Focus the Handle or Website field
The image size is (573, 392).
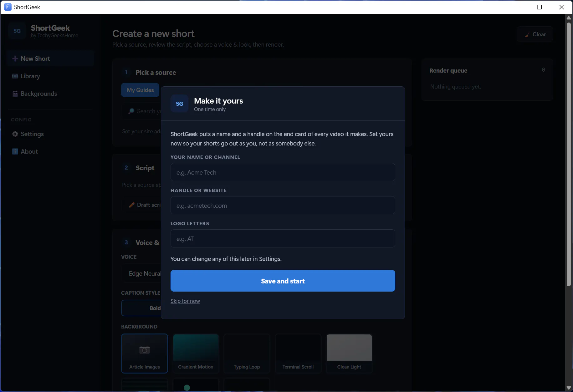click(x=283, y=205)
